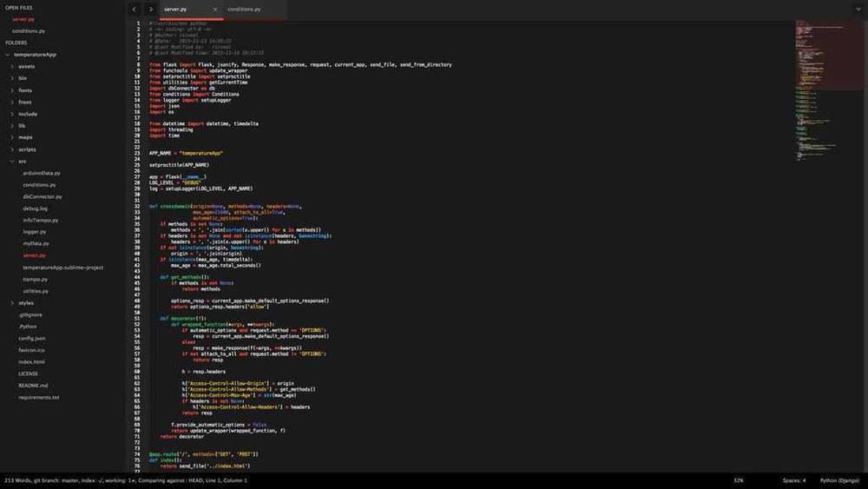Click the back navigation arrow in tab bar
This screenshot has width=868, height=489.
tap(135, 9)
